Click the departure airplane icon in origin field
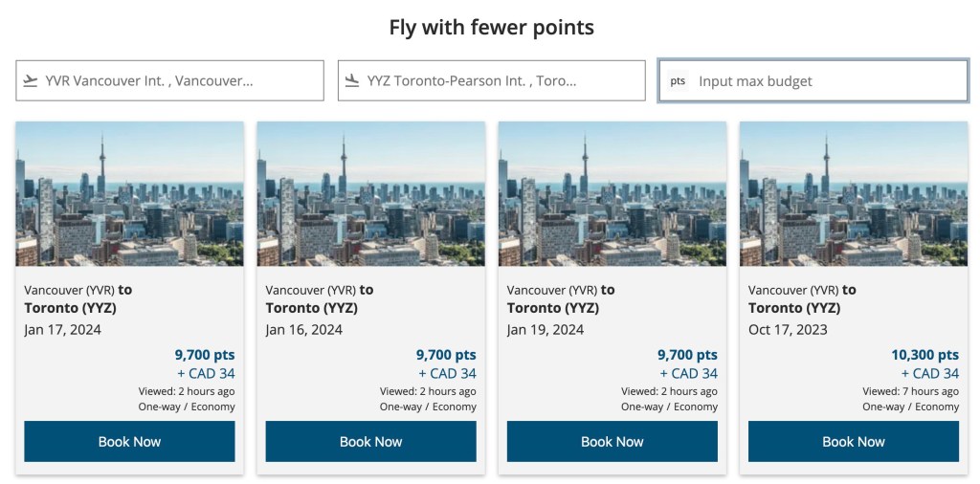980x484 pixels. [31, 80]
